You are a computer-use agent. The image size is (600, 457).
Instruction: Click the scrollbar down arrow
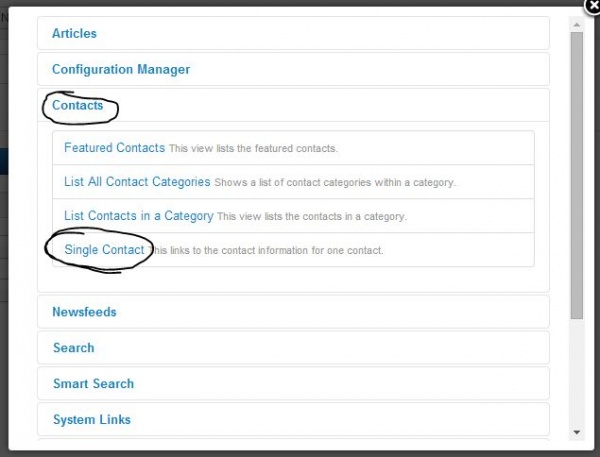coord(576,432)
